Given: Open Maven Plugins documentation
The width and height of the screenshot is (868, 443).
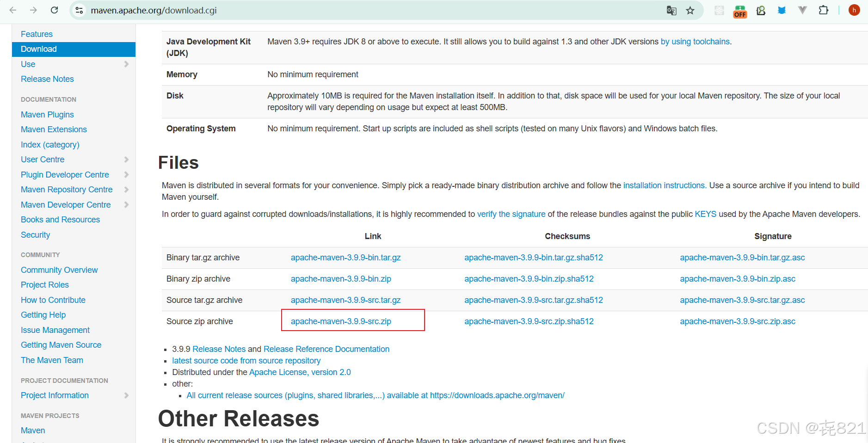Looking at the screenshot, I should coord(47,115).
